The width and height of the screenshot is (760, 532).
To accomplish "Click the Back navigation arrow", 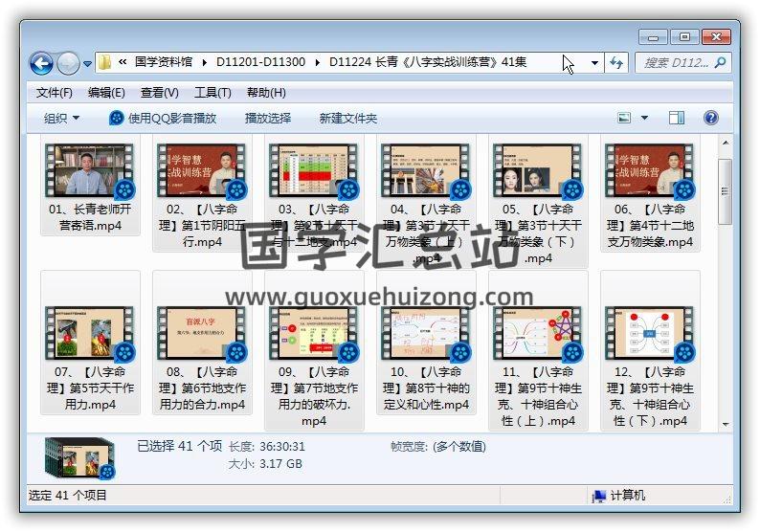I will (42, 63).
